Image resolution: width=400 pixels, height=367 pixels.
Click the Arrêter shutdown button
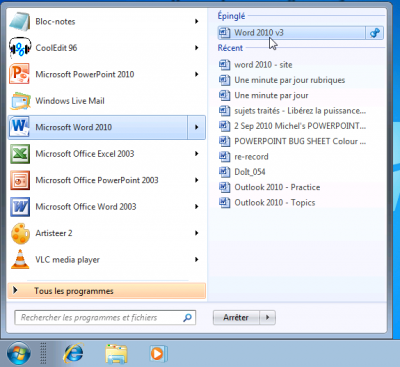[x=236, y=317]
